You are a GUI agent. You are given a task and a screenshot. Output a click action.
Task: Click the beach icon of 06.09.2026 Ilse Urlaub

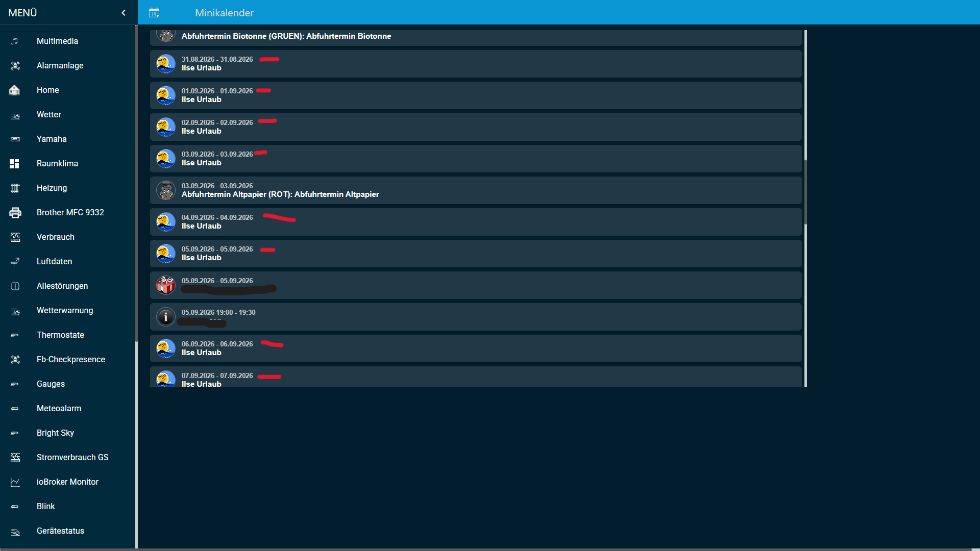[166, 348]
